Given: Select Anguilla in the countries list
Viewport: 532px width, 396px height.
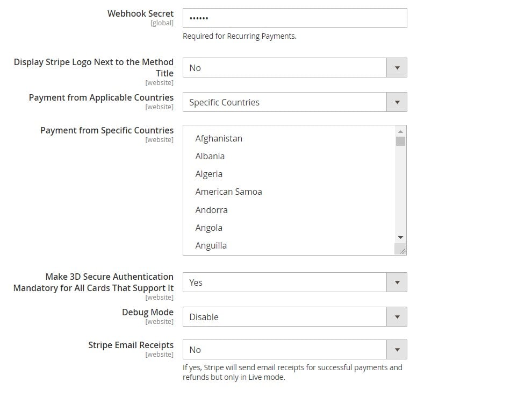Looking at the screenshot, I should pyautogui.click(x=211, y=245).
